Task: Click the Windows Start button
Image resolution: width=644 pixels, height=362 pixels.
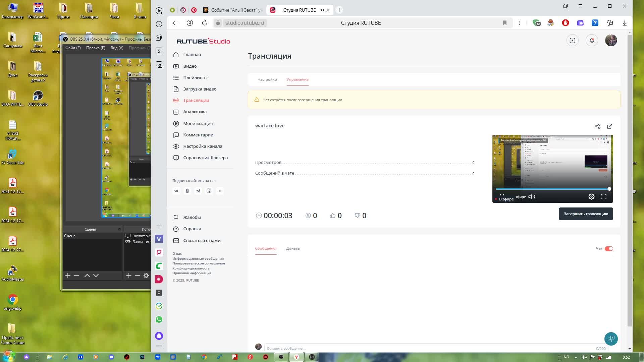Action: coord(8,356)
